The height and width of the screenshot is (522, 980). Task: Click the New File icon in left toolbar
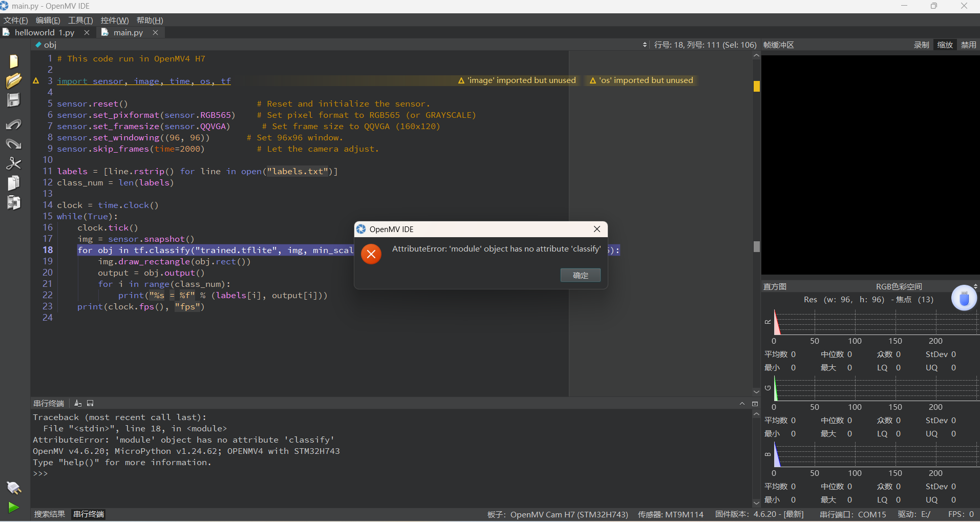(14, 61)
